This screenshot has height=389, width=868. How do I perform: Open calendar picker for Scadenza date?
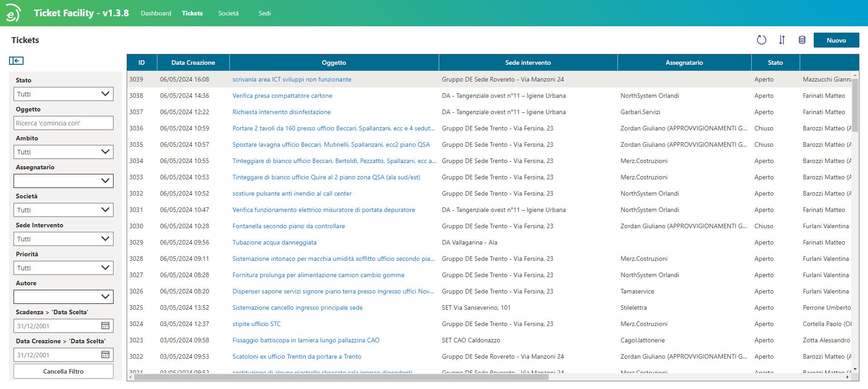point(105,326)
